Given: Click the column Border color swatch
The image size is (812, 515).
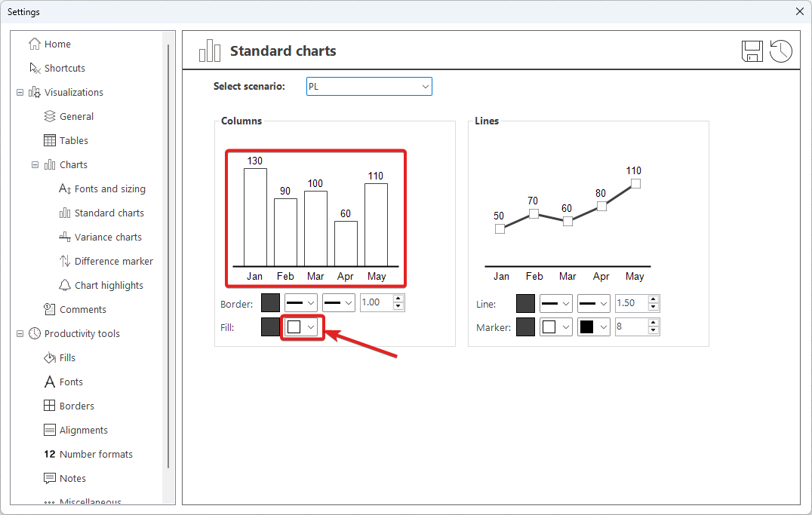Looking at the screenshot, I should click(x=270, y=303).
